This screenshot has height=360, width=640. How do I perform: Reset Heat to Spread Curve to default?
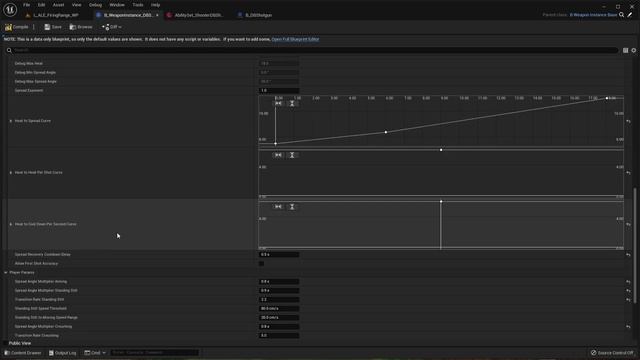click(x=628, y=121)
